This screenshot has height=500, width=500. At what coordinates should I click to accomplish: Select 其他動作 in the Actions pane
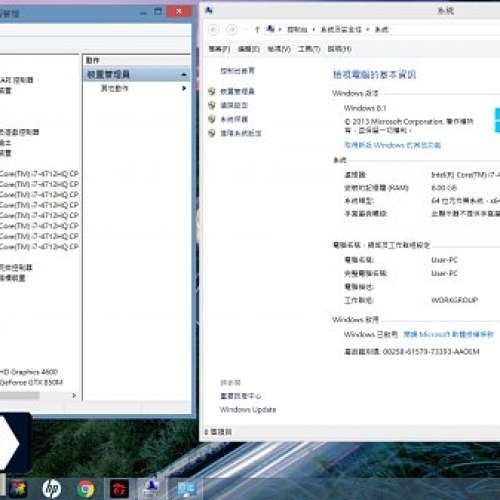click(114, 88)
